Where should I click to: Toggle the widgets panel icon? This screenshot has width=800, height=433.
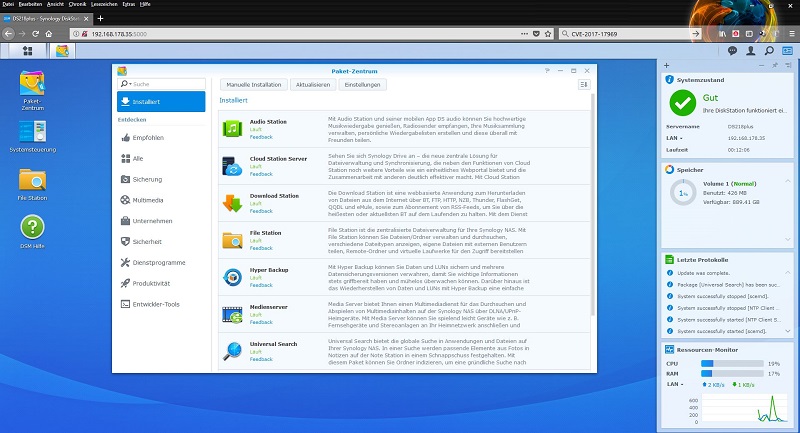coord(787,50)
